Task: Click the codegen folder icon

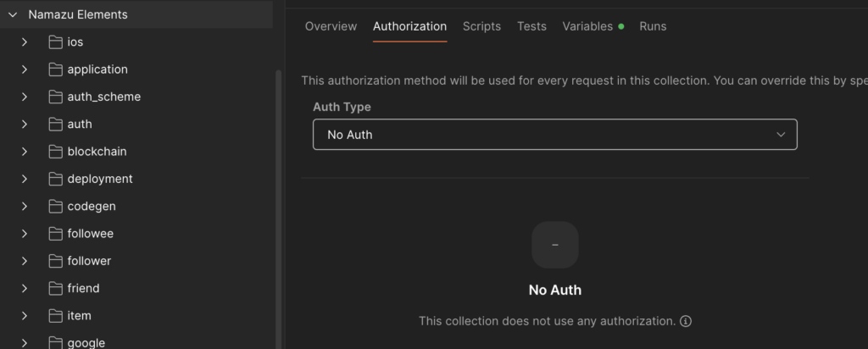Action: pyautogui.click(x=56, y=207)
